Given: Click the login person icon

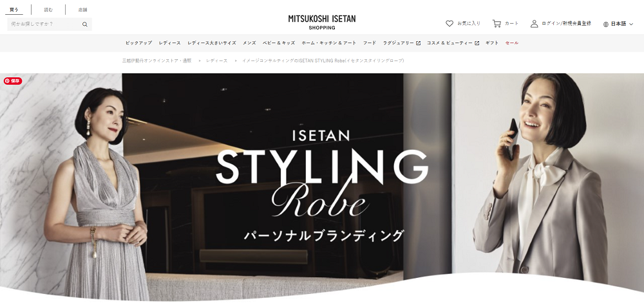Looking at the screenshot, I should (534, 23).
